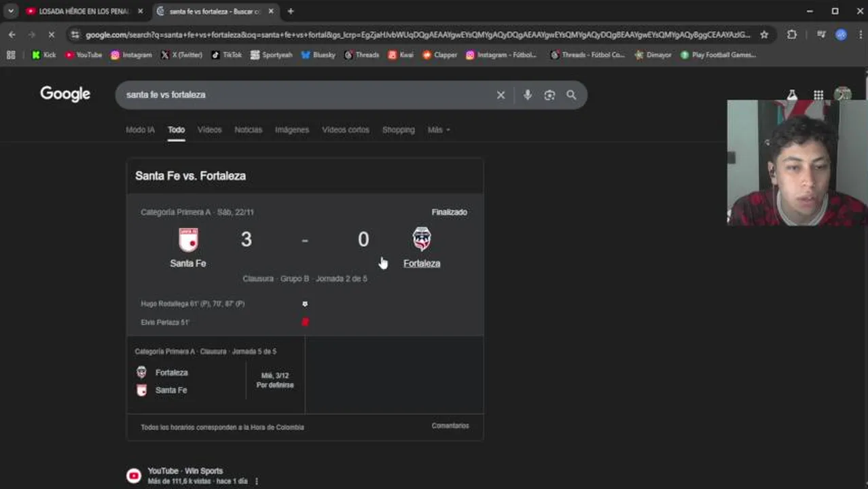Open the extensions puzzle icon
This screenshot has width=868, height=489.
point(792,35)
